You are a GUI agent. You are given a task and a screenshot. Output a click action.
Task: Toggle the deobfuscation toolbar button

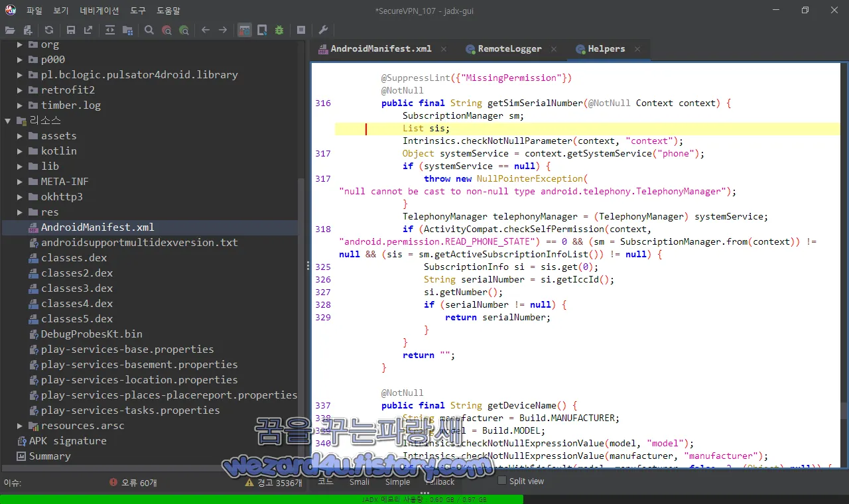(x=245, y=30)
